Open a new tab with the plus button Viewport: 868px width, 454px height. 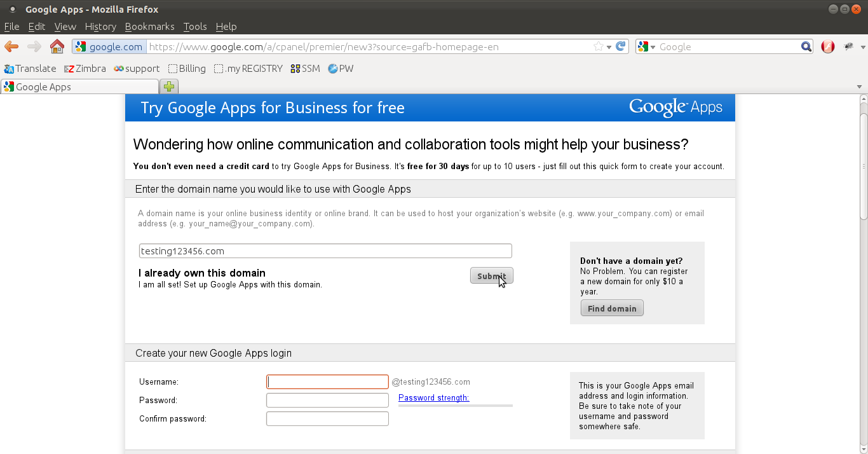[x=169, y=87]
